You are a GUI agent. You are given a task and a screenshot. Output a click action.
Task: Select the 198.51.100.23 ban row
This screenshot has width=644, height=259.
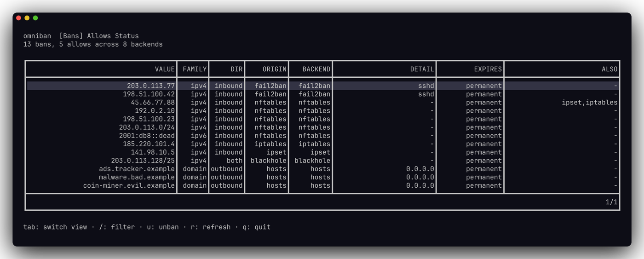coord(322,119)
